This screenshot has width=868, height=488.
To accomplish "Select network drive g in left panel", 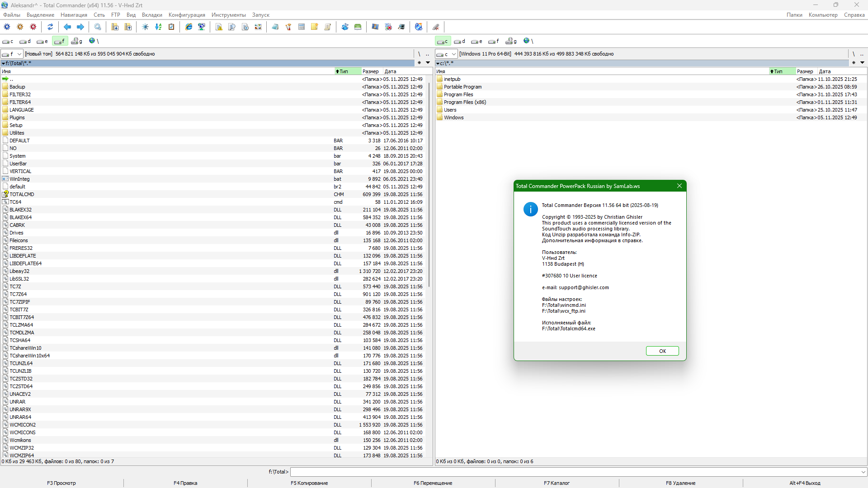I will coord(77,41).
